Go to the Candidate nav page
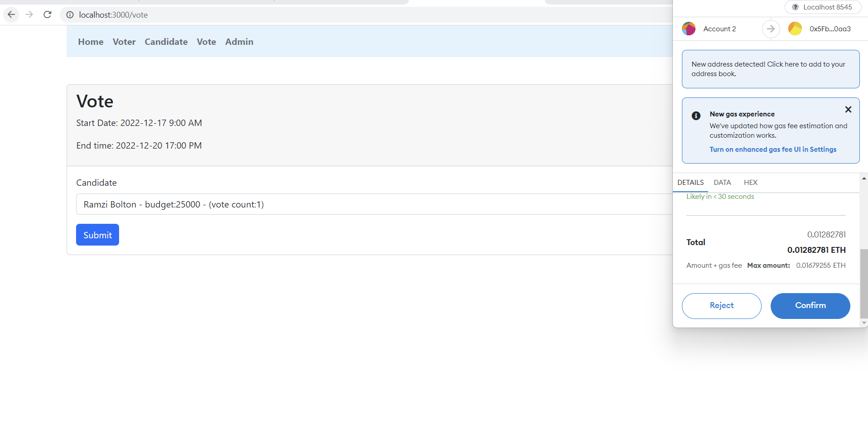The image size is (868, 444). pos(166,42)
